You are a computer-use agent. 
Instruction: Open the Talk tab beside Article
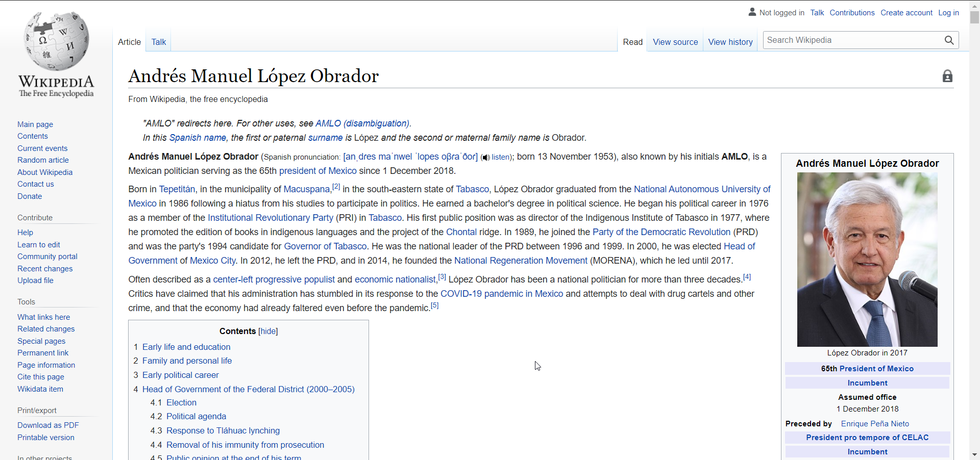pos(159,42)
